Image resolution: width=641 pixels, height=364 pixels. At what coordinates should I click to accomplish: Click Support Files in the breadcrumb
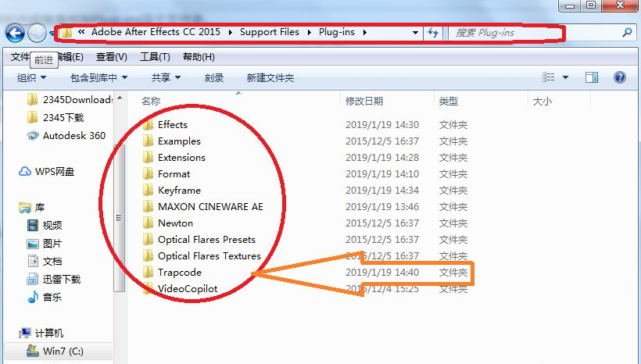pos(270,32)
